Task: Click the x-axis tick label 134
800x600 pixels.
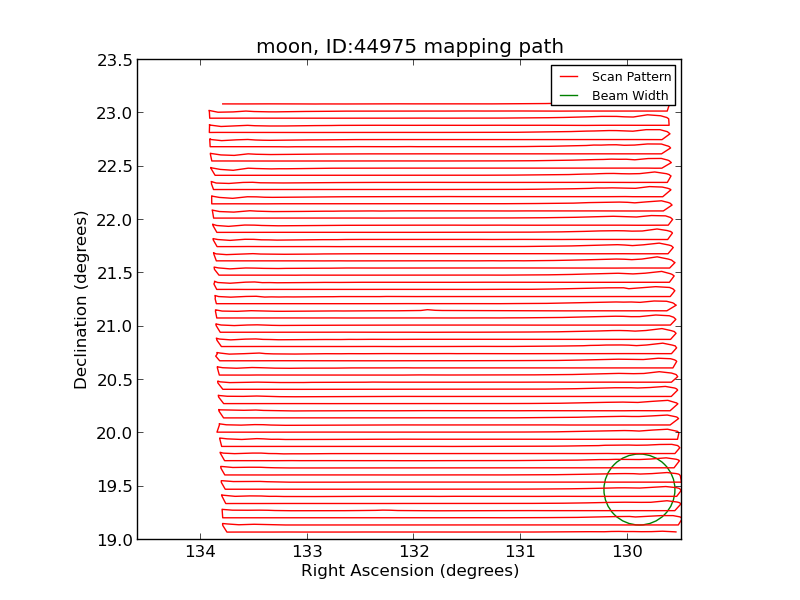Action: click(201, 551)
